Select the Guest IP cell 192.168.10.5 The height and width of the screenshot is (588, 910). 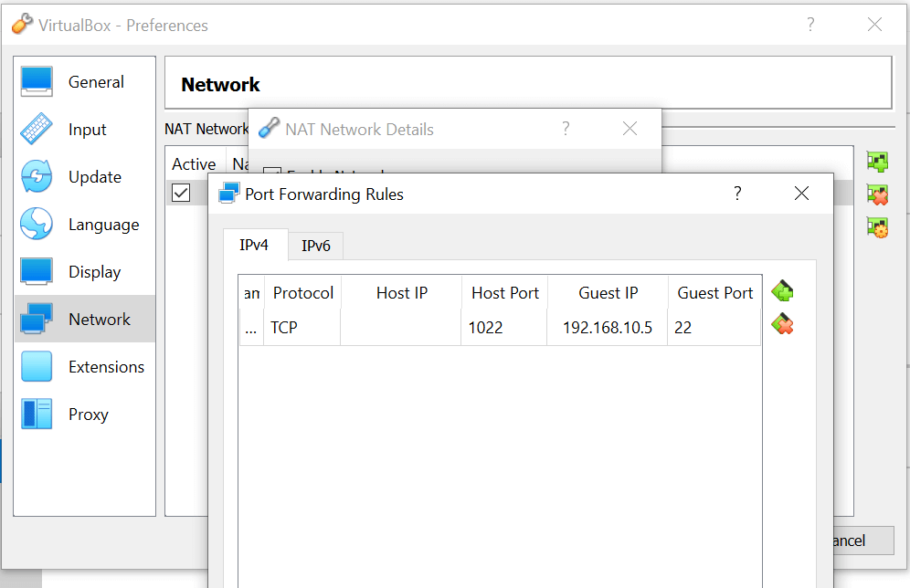coord(607,328)
